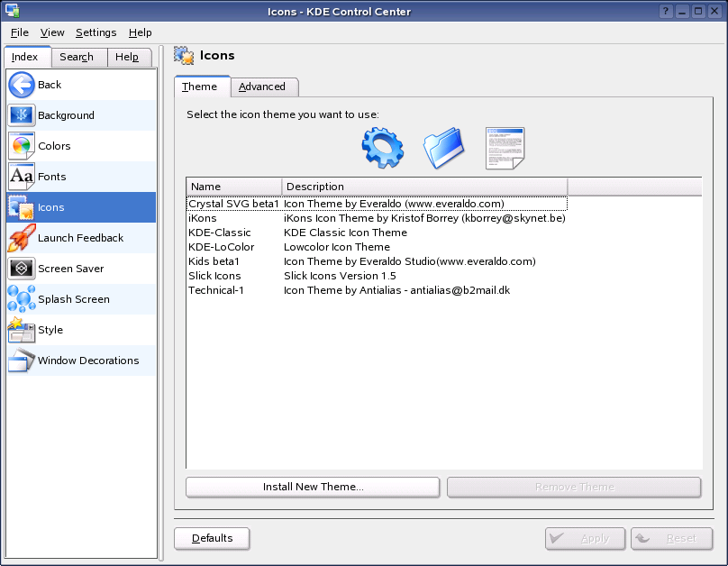Click the Style module icon
The width and height of the screenshot is (728, 566).
point(22,330)
